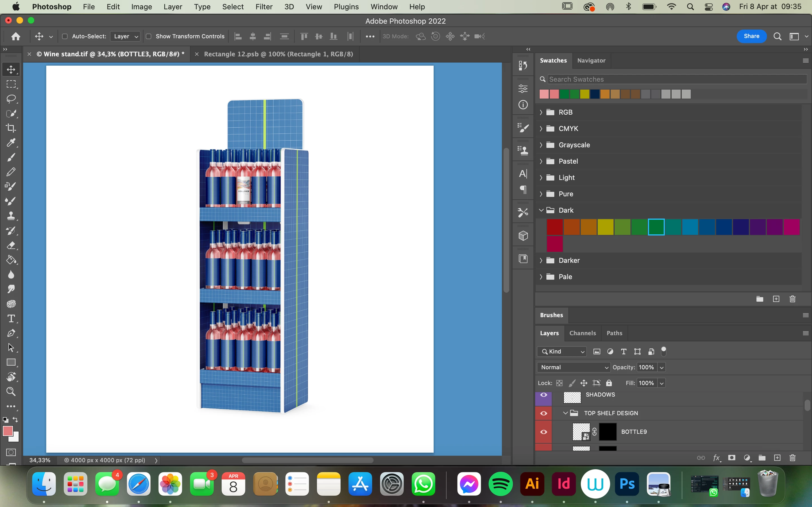Open the Filter menu

coord(264,7)
